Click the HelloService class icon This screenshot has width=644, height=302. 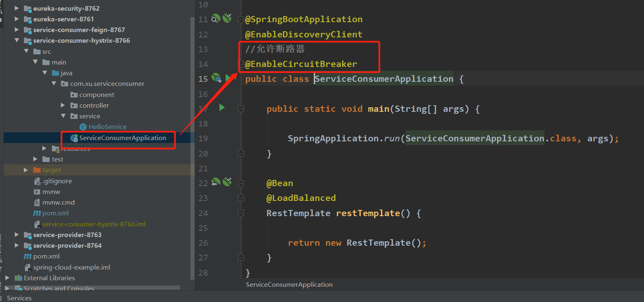tap(83, 127)
